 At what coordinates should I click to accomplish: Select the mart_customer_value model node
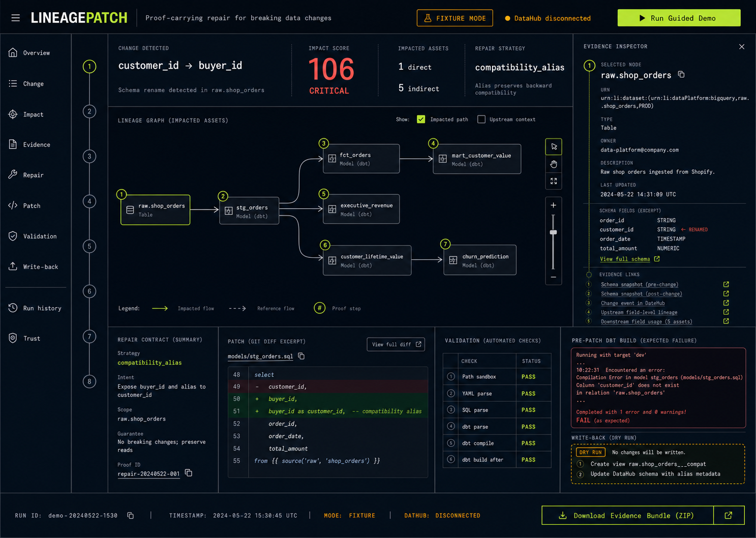point(477,159)
